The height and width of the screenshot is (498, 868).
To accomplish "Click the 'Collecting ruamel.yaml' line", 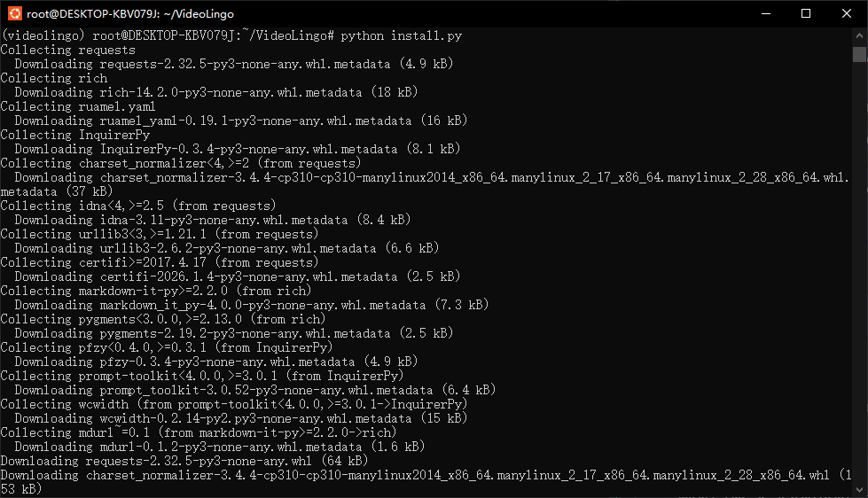I will (x=79, y=106).
